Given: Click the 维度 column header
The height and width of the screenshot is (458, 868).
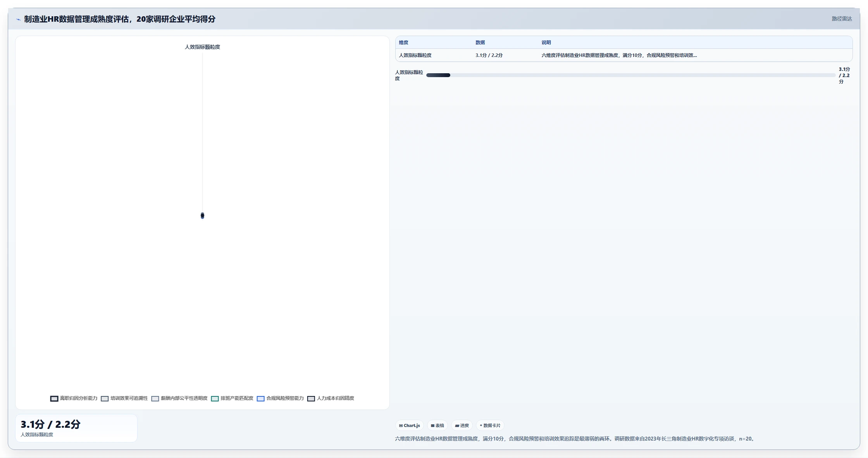Looking at the screenshot, I should (x=403, y=43).
